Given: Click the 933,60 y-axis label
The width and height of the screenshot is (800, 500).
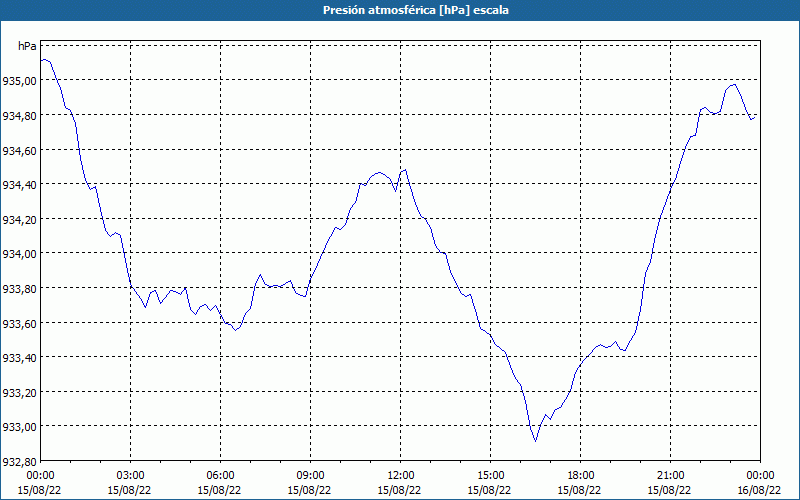Looking at the screenshot, I should pos(20,323).
